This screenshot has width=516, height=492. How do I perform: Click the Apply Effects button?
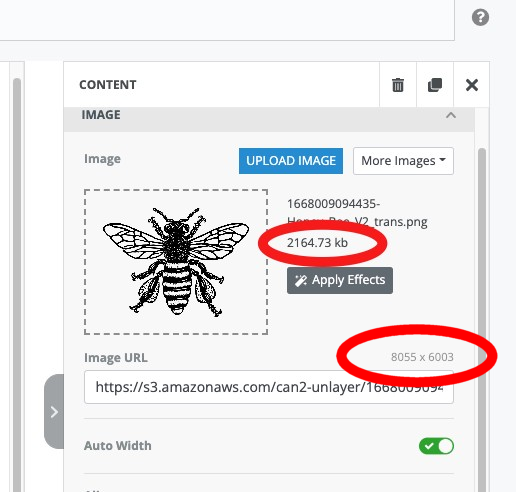tap(340, 280)
